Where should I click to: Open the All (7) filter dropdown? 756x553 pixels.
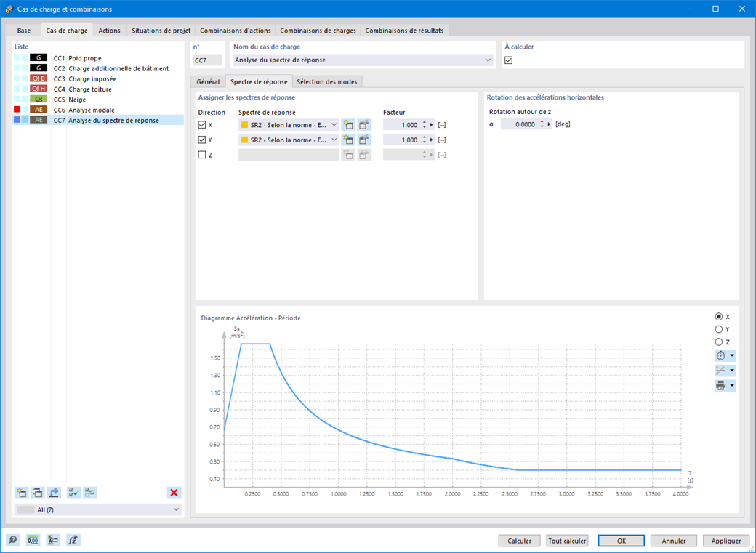click(x=176, y=509)
